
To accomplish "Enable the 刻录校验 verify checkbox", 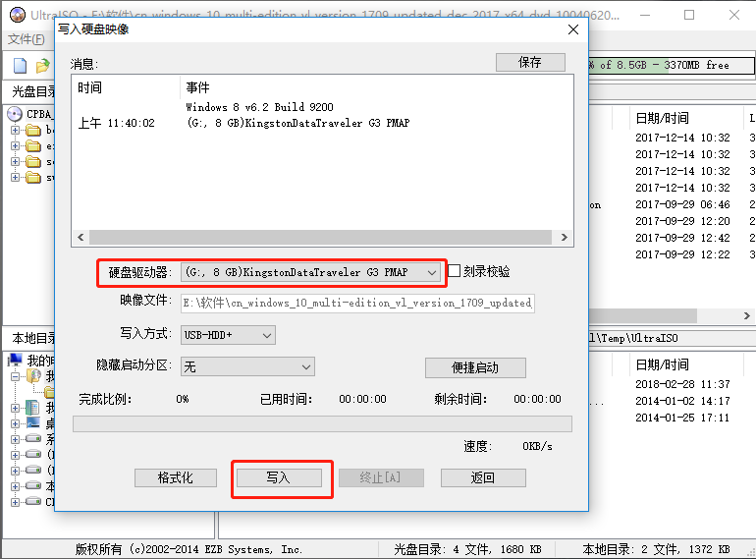I will pos(455,270).
